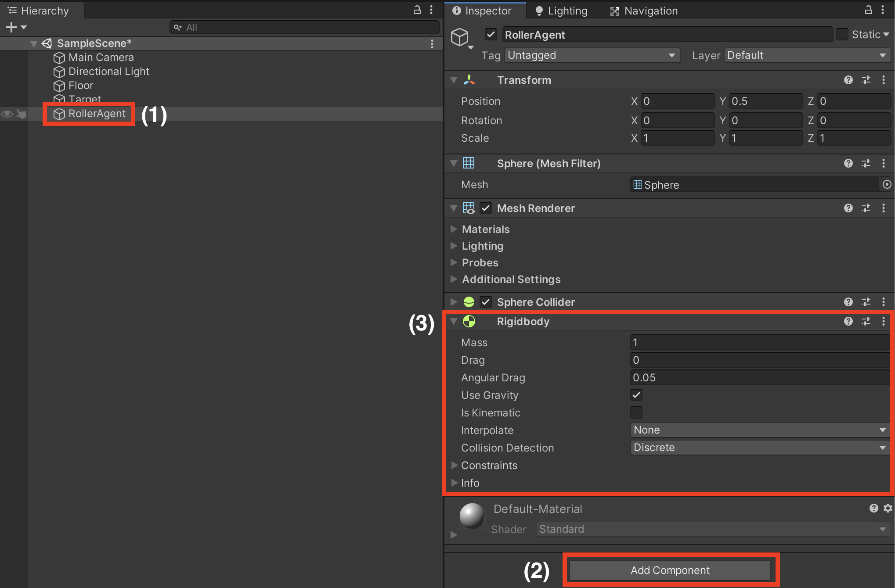Viewport: 895px width, 588px height.
Task: Open Rigidbody options menu
Action: click(884, 321)
